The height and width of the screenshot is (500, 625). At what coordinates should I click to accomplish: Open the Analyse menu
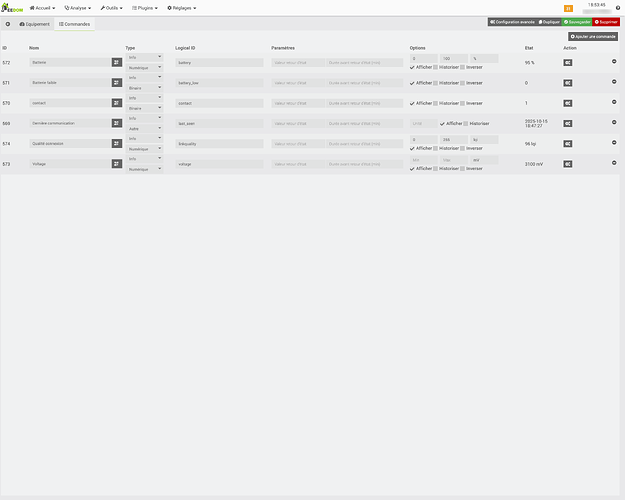[x=78, y=8]
